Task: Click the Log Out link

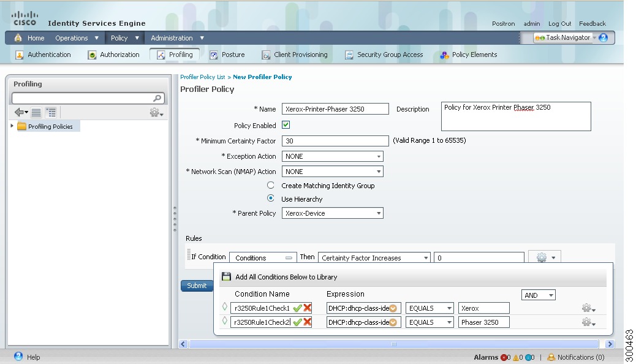Action: coord(560,23)
